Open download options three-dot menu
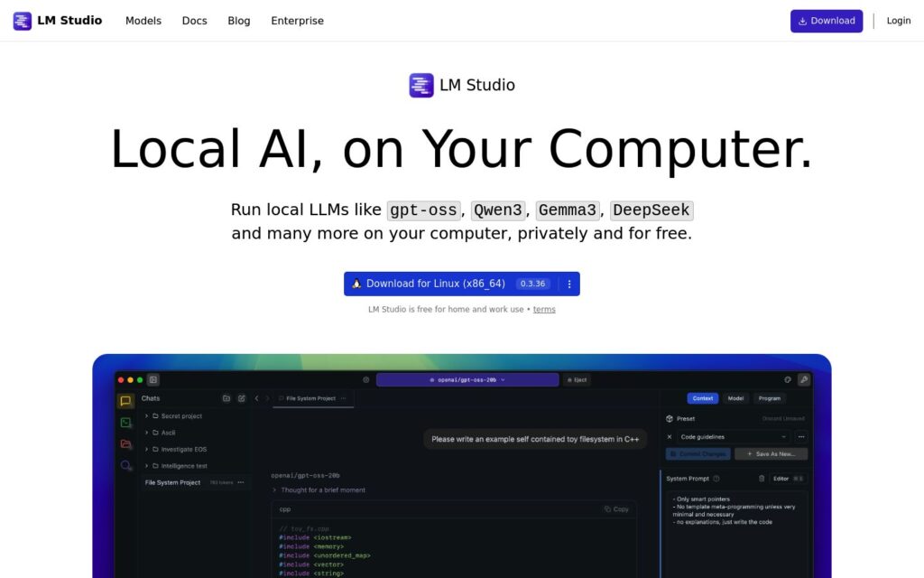Image resolution: width=924 pixels, height=578 pixels. click(x=569, y=284)
